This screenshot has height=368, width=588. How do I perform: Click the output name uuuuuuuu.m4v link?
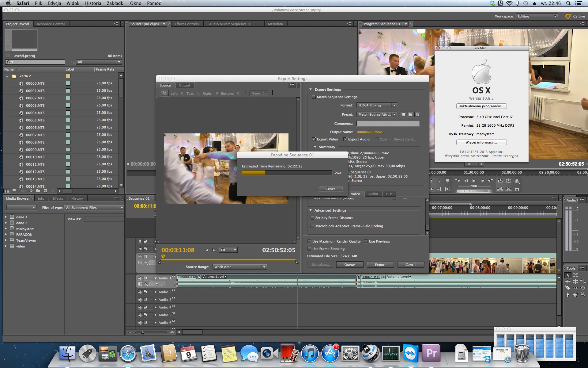(x=369, y=132)
